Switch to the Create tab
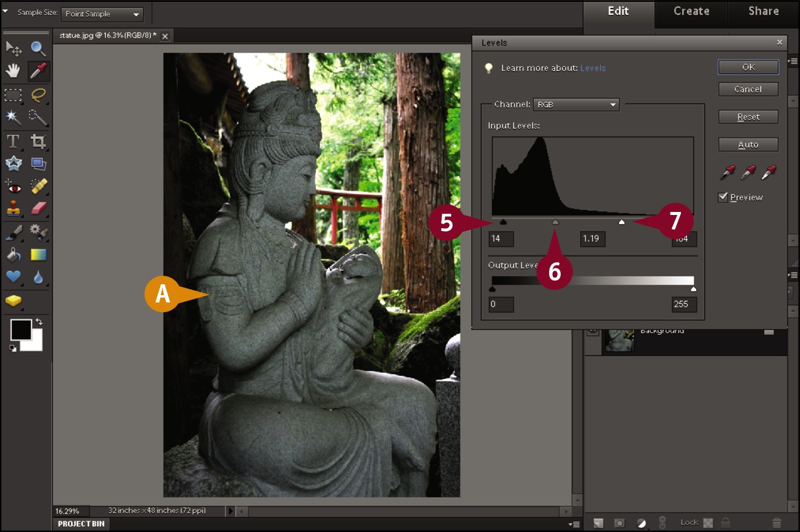This screenshot has width=800, height=532. click(x=691, y=11)
